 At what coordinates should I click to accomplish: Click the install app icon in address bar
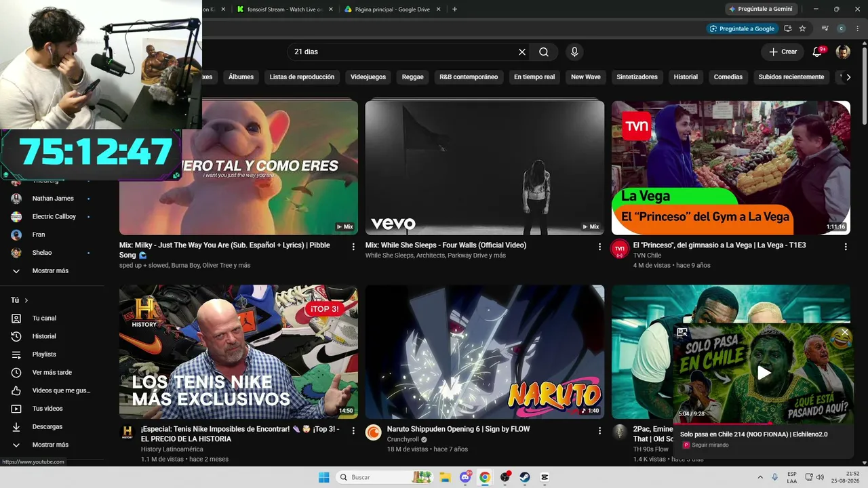(x=787, y=28)
